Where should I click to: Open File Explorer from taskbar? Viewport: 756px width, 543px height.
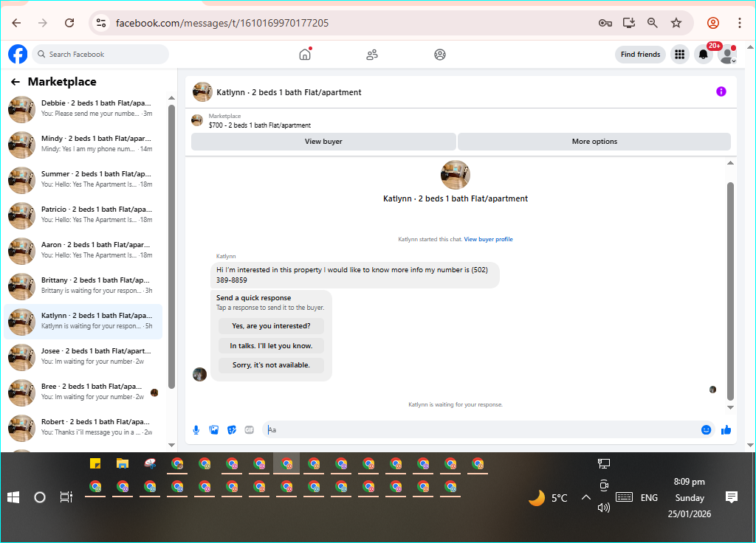[x=123, y=463]
